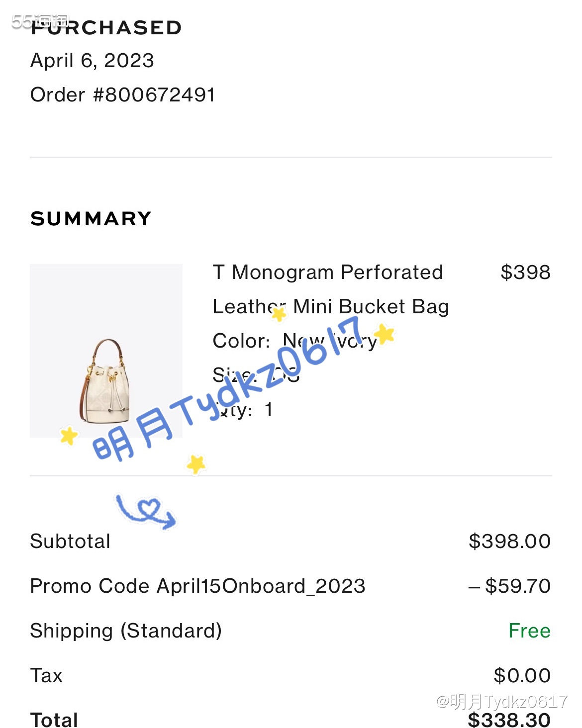Select the April 6, 2023 purchase date
The width and height of the screenshot is (582, 728).
(93, 61)
